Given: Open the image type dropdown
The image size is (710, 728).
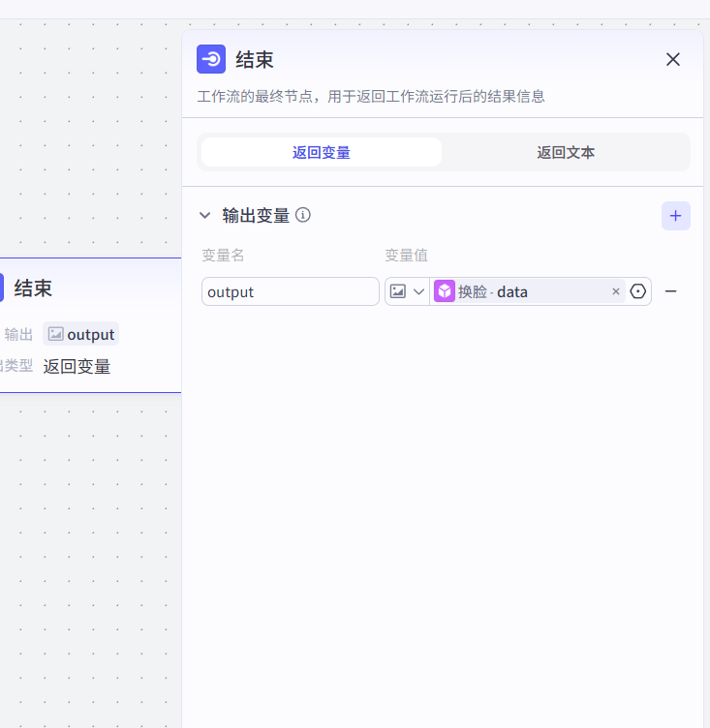Looking at the screenshot, I should coord(407,291).
